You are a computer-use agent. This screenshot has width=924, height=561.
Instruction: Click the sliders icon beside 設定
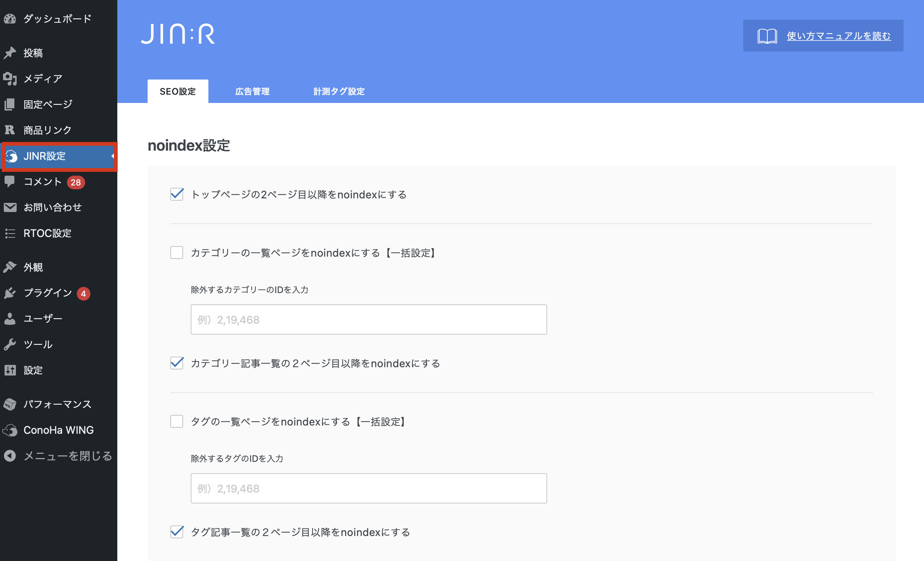pos(10,370)
